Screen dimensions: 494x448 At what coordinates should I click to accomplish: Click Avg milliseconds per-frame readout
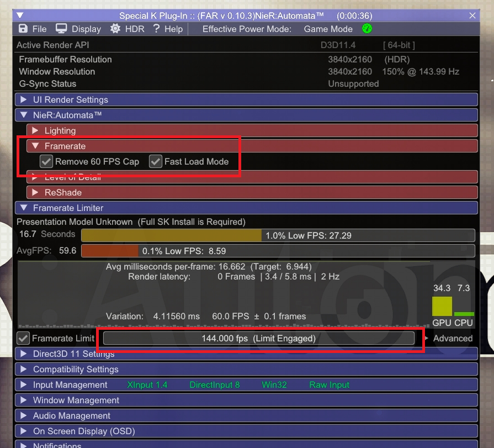[x=209, y=267]
